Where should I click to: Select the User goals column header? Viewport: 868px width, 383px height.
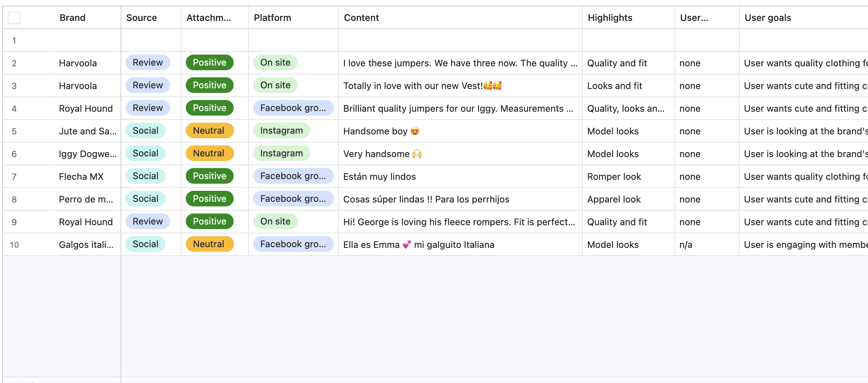(768, 18)
